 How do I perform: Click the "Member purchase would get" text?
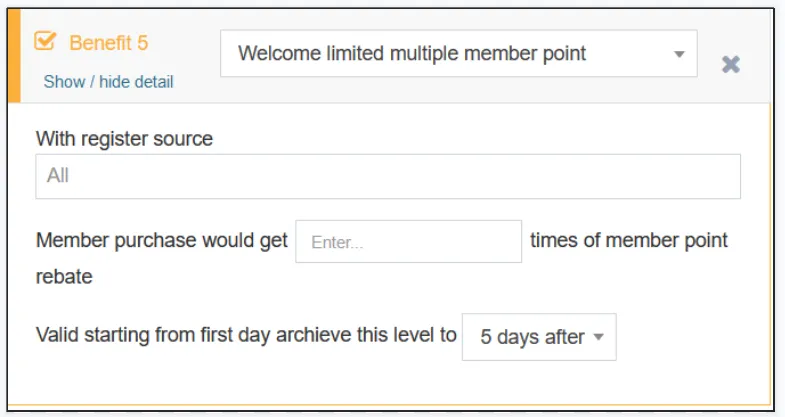162,241
